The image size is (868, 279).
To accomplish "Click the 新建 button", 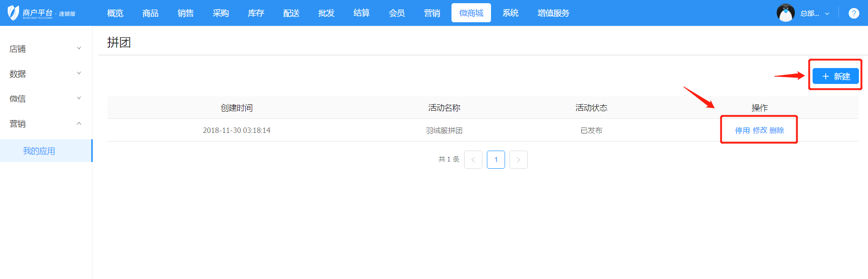I will [835, 76].
